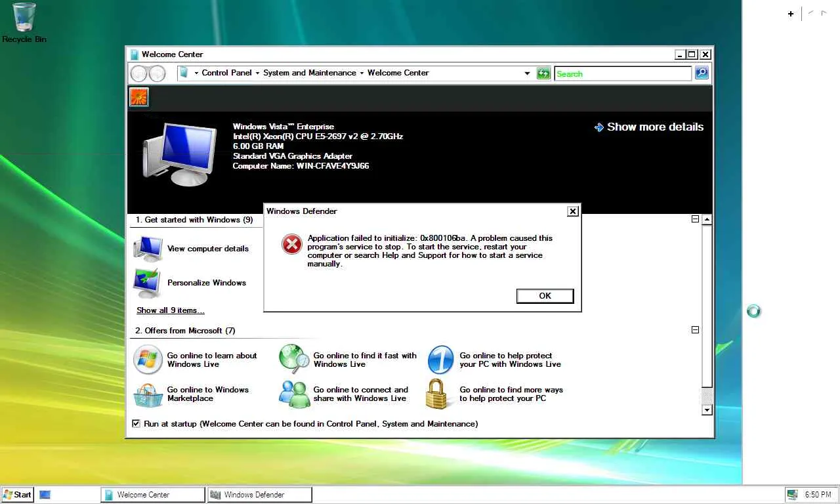
Task: Open Go online to find more ways to protect
Action: tap(511, 394)
